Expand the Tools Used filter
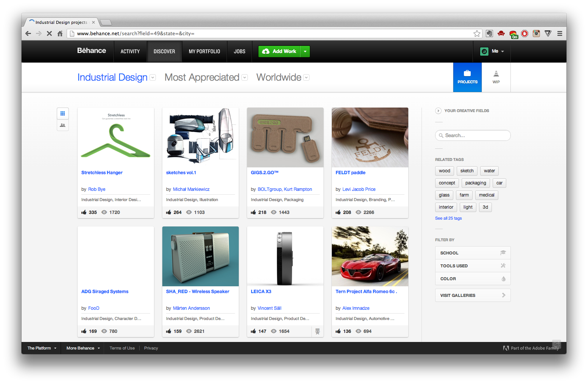 click(x=473, y=265)
